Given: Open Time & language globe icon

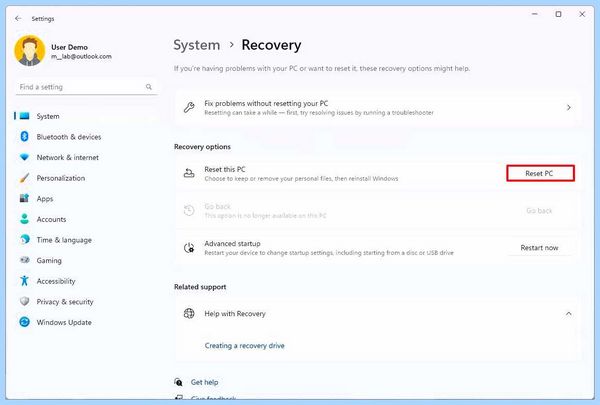Looking at the screenshot, I should pyautogui.click(x=24, y=240).
